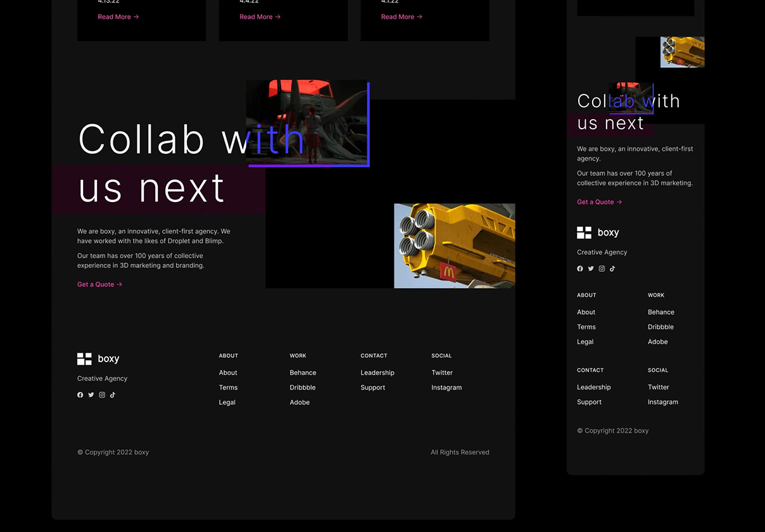Click the red-roofed scene image with blue border
Image resolution: width=765 pixels, height=532 pixels.
307,123
